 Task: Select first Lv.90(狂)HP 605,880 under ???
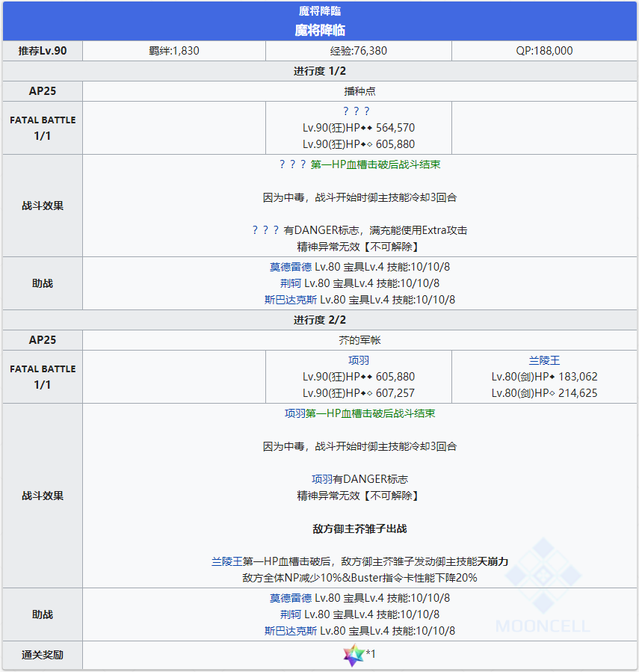pyautogui.click(x=359, y=144)
